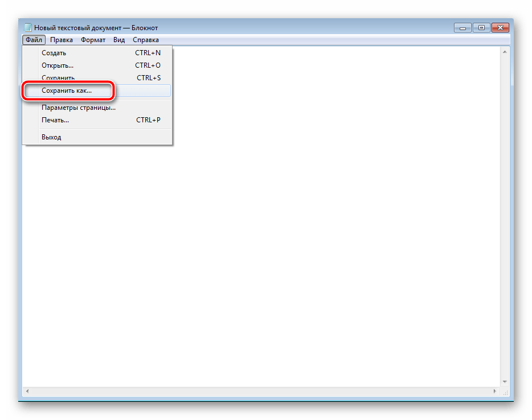Image resolution: width=532 pixels, height=420 pixels.
Task: Click Сохранить in the file menu
Action: tap(58, 78)
